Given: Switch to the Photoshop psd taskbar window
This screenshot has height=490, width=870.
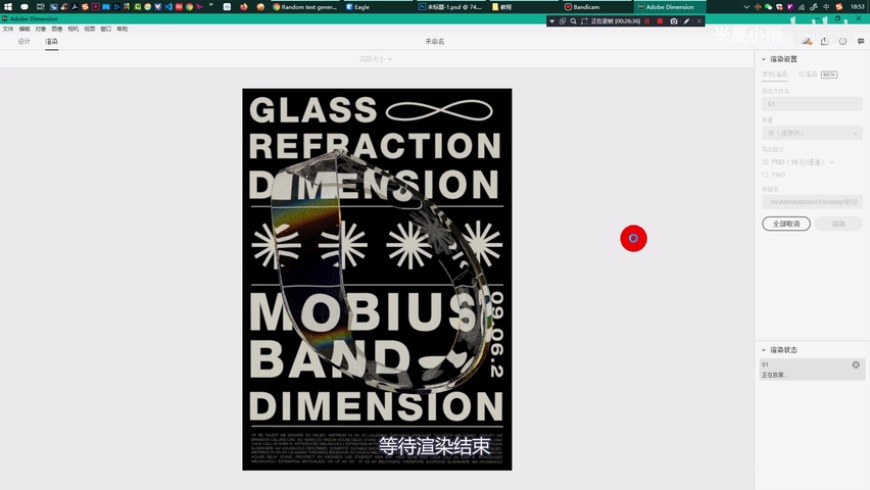Looking at the screenshot, I should 451,7.
